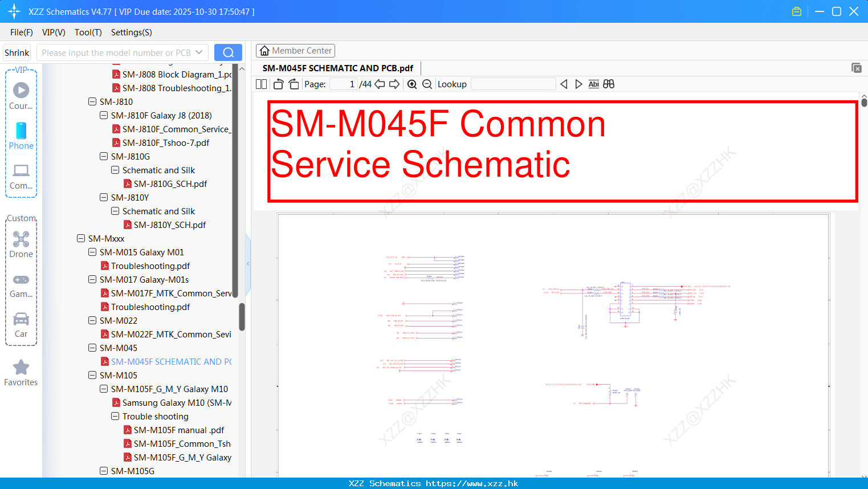The height and width of the screenshot is (489, 868).
Task: Click the tree panel vertical scrollbar thumb
Action: click(242, 316)
